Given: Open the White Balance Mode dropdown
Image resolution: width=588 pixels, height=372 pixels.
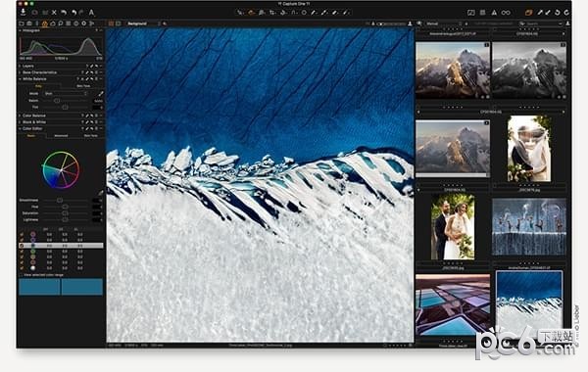Looking at the screenshot, I should pos(66,93).
